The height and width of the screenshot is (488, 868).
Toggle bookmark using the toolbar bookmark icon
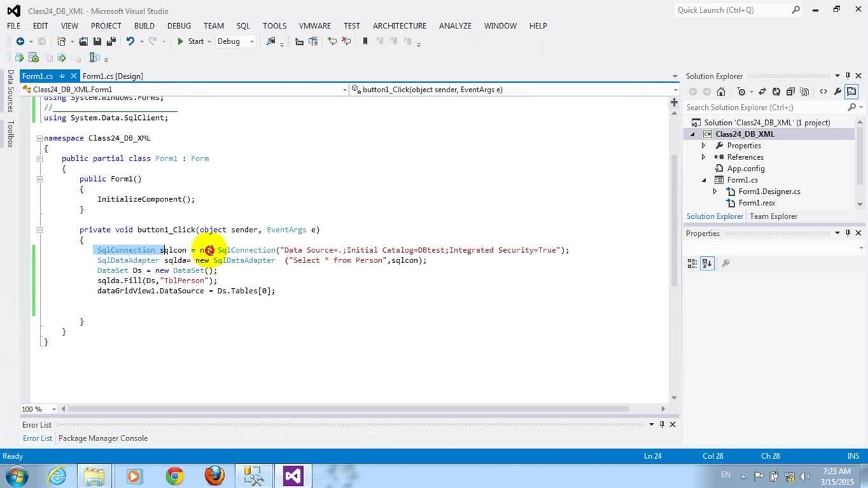(x=365, y=41)
